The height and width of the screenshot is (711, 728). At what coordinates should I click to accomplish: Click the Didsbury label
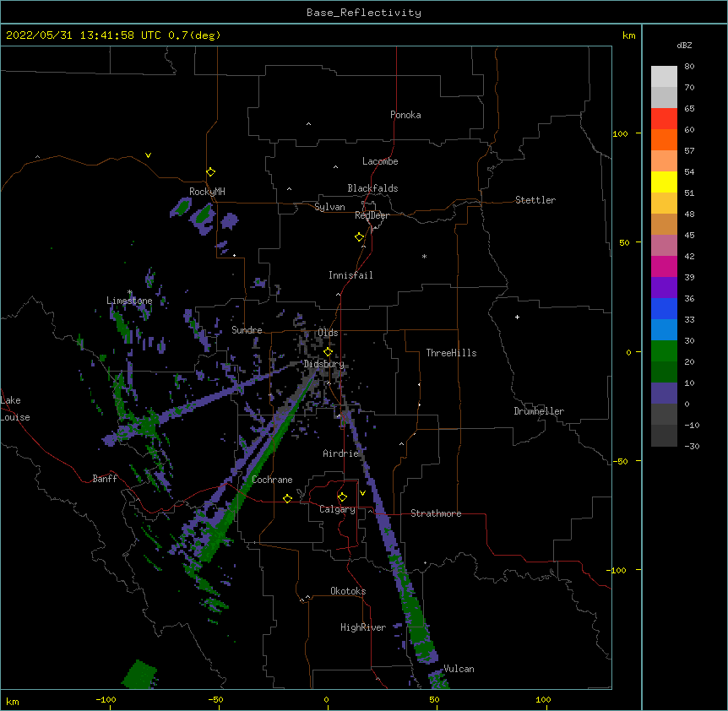(324, 364)
